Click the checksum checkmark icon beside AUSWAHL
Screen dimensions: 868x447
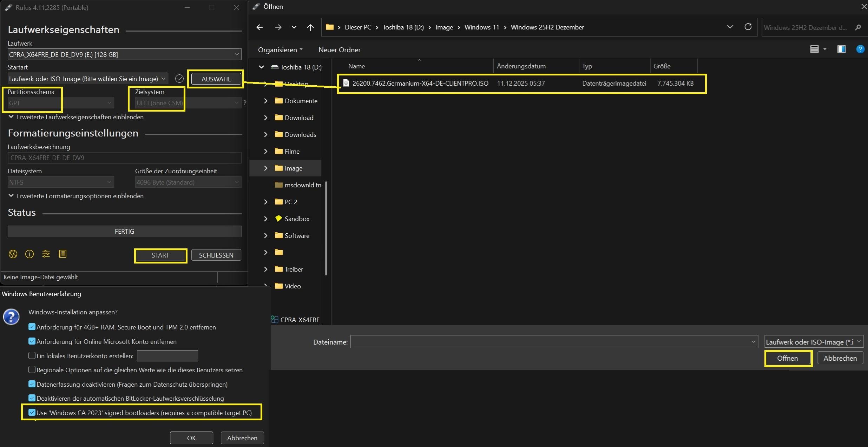coord(179,79)
